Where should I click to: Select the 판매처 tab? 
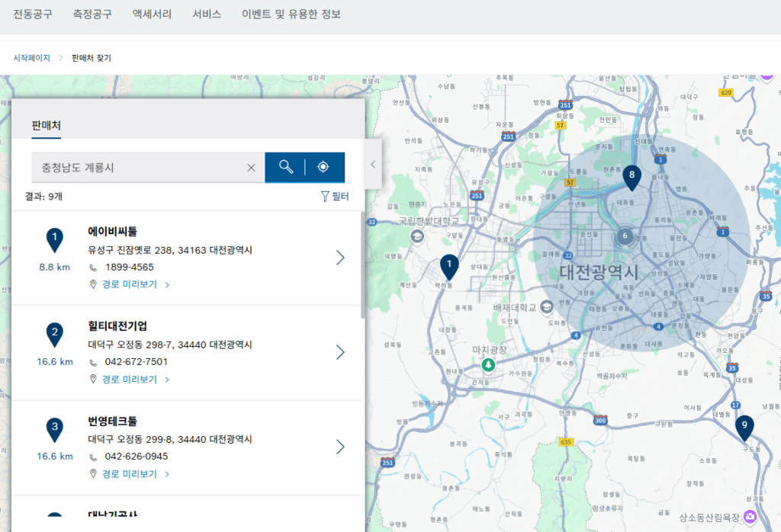tap(46, 126)
